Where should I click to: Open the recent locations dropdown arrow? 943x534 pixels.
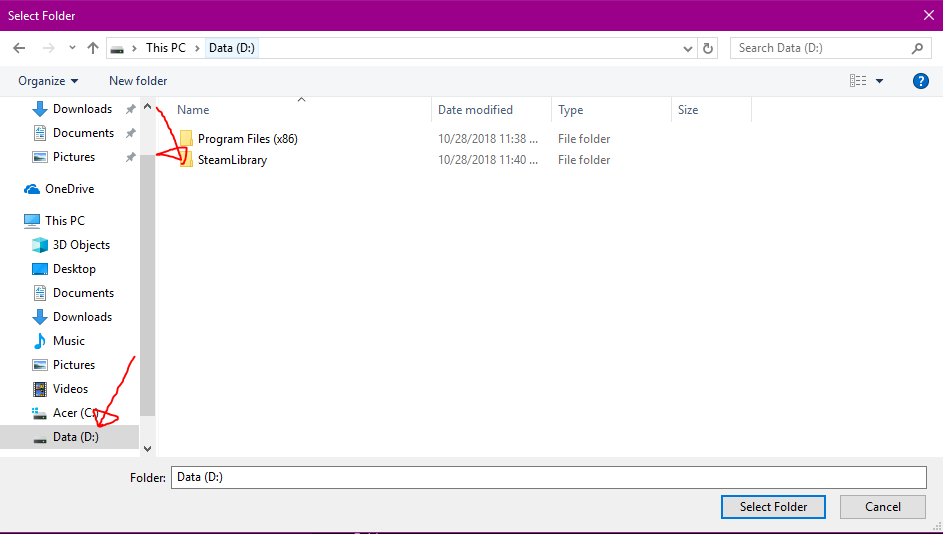[x=72, y=48]
